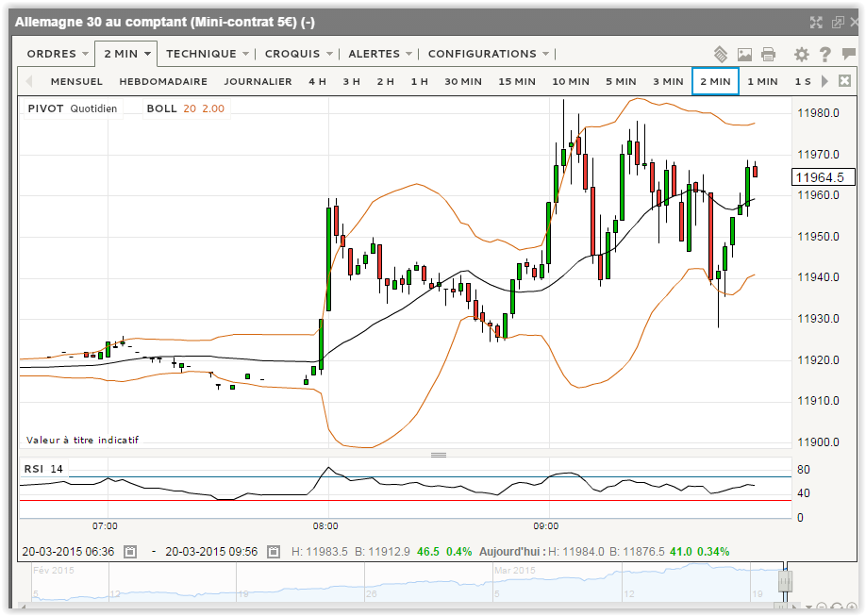Expand the TECHNIQUE dropdown menu
Viewport: 866px width, 616px height.
208,54
